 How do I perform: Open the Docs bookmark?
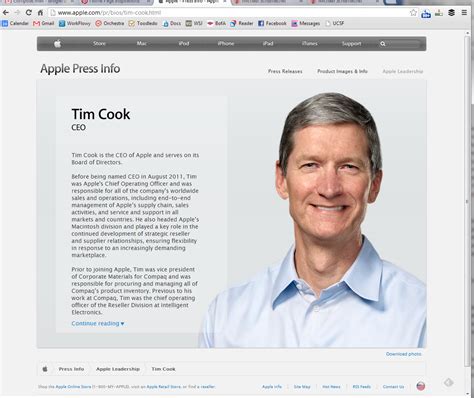pos(172,23)
